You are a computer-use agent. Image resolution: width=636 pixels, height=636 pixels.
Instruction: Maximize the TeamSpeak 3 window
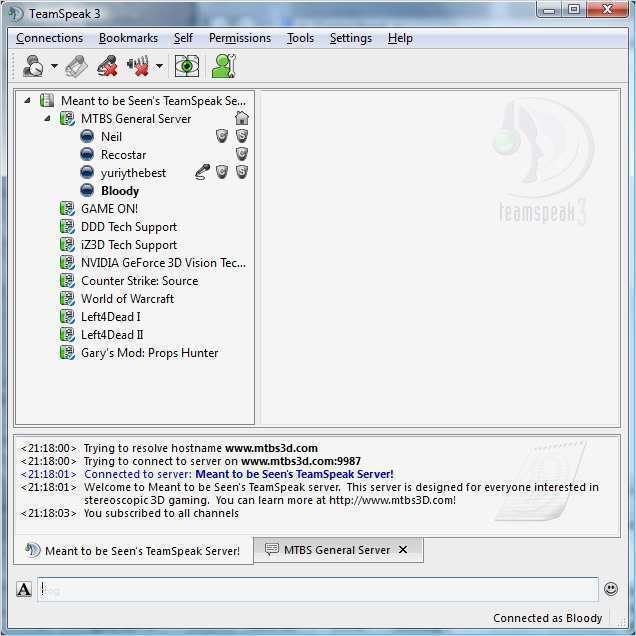coord(574,9)
